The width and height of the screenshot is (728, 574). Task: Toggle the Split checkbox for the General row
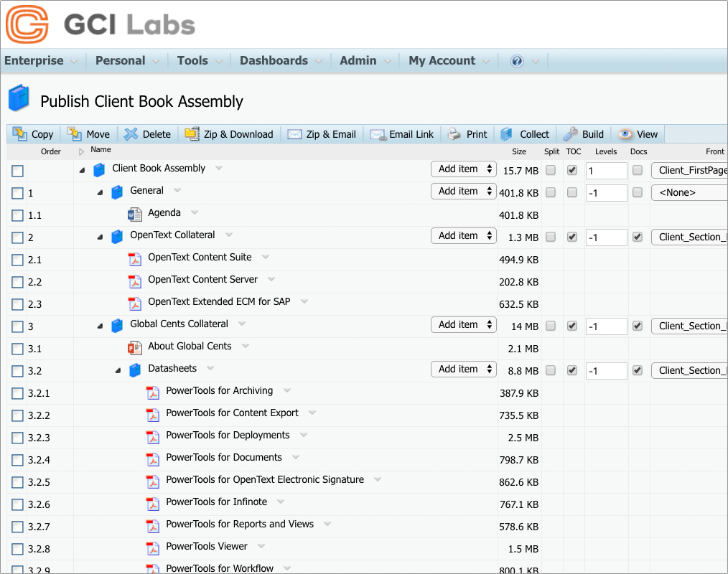click(551, 192)
